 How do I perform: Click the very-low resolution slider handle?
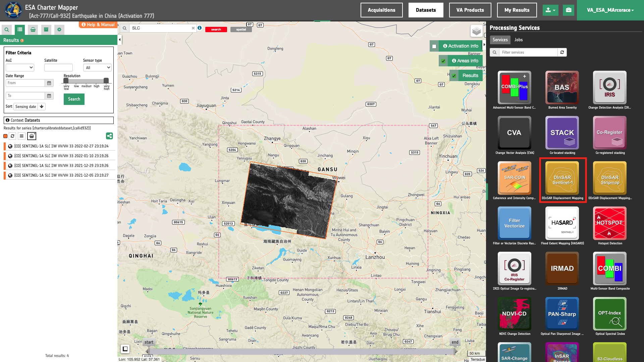[x=66, y=80]
